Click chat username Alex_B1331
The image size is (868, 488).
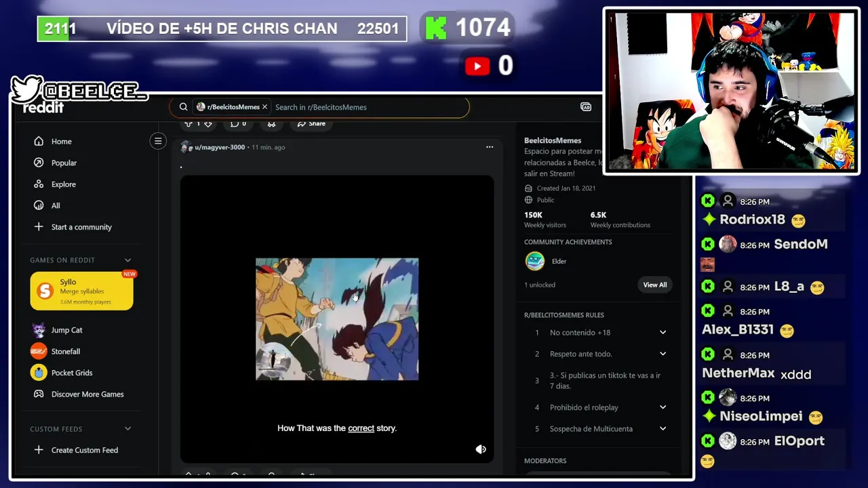coord(738,330)
